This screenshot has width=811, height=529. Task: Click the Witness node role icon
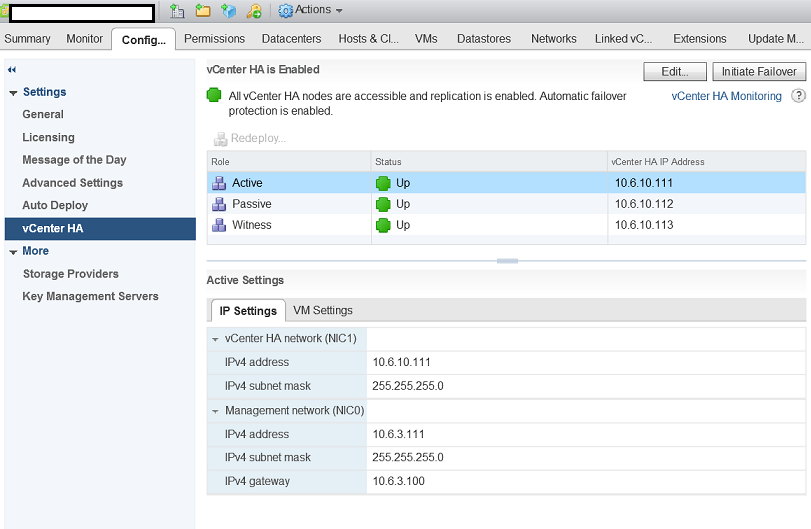(x=219, y=225)
